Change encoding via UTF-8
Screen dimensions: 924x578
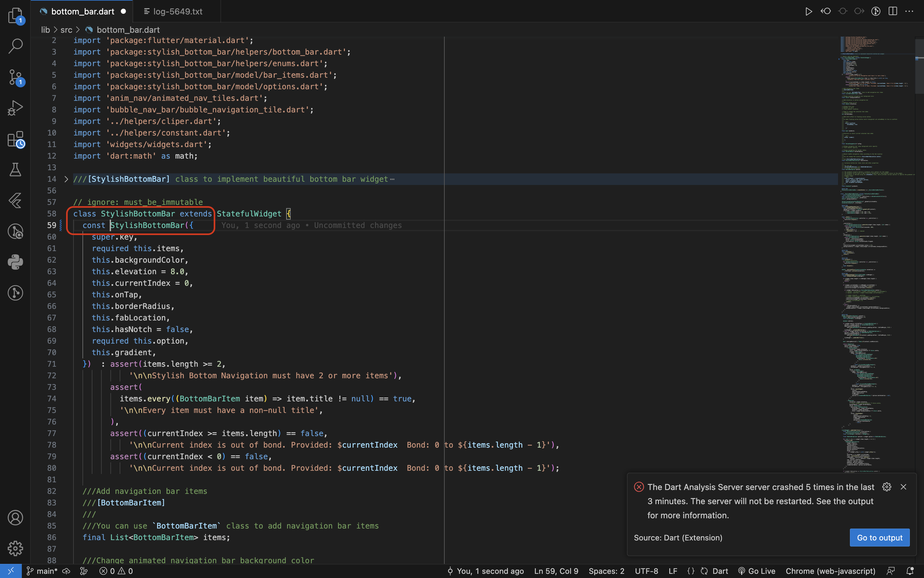point(646,571)
